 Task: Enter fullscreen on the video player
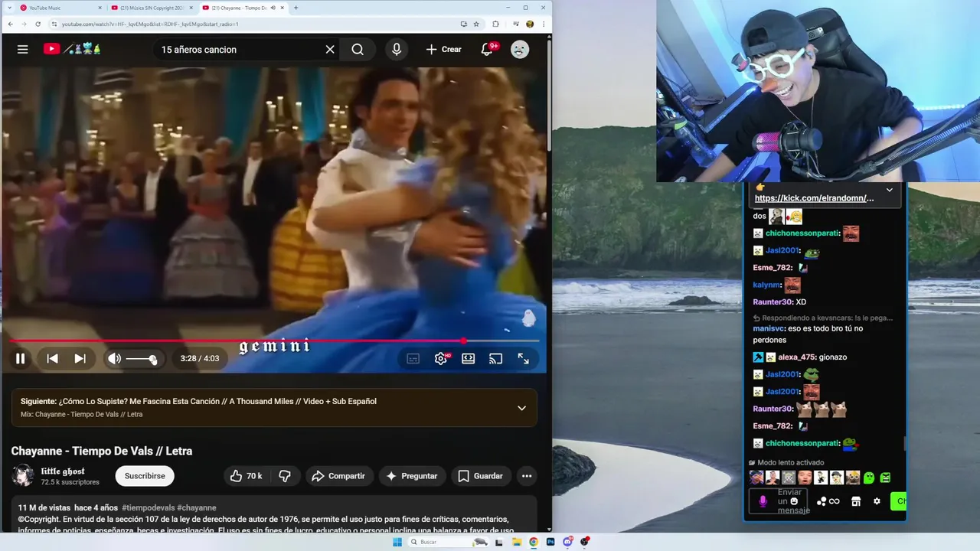[524, 358]
